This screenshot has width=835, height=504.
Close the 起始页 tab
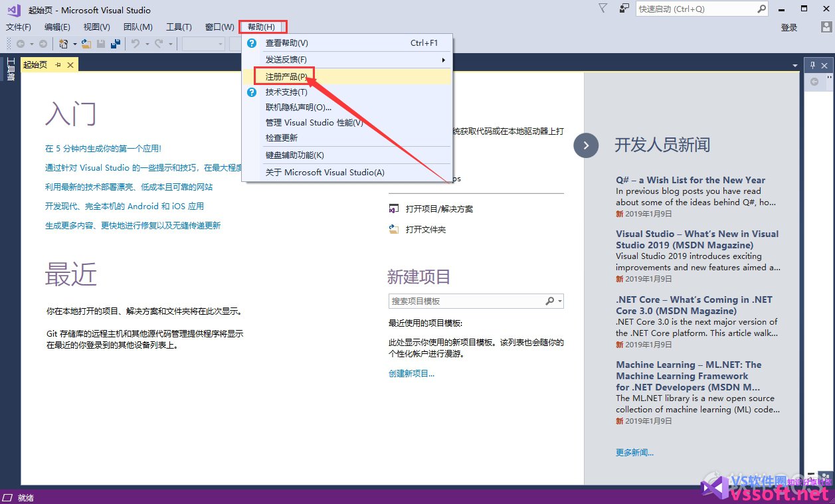70,64
